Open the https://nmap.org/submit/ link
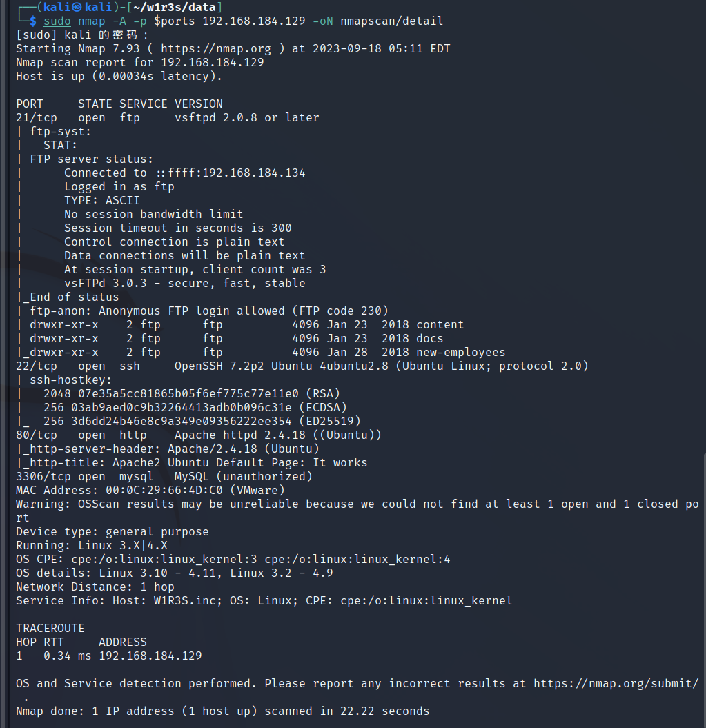Image resolution: width=706 pixels, height=728 pixels. [616, 683]
